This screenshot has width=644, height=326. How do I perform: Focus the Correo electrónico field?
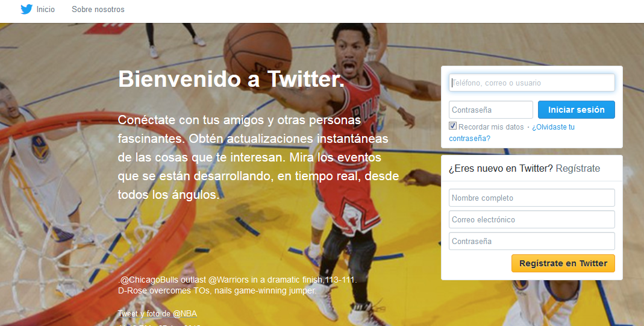[531, 219]
